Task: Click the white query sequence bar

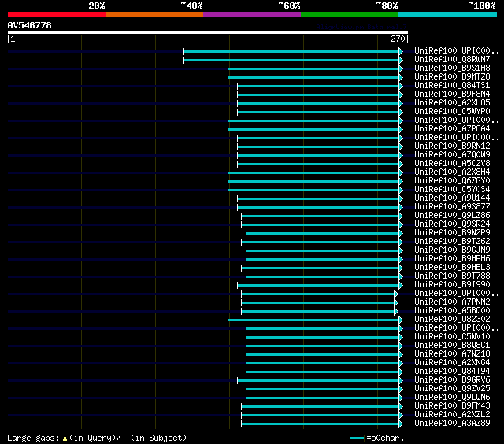Action: pos(208,32)
